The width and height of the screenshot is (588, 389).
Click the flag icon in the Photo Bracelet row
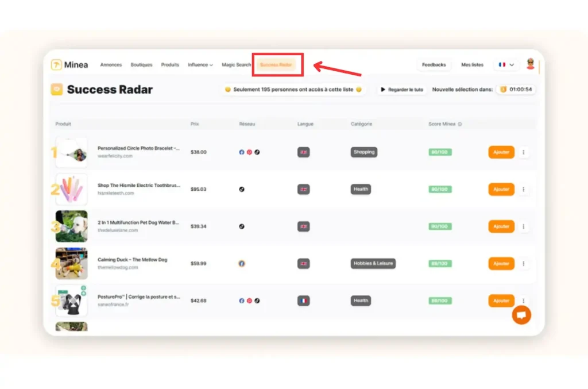pos(303,152)
